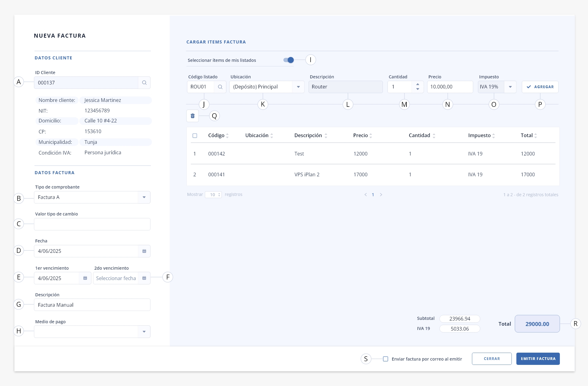Click the Valor tipo de cambio input field
588x386 pixels.
tap(92, 224)
